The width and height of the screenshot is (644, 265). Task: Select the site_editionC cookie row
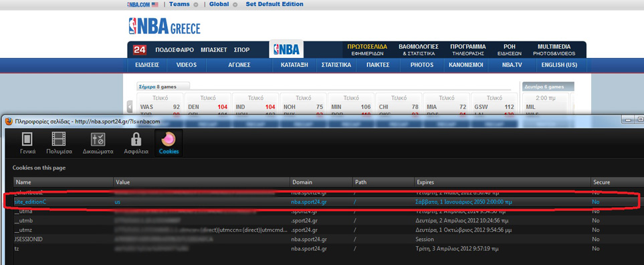(x=328, y=202)
